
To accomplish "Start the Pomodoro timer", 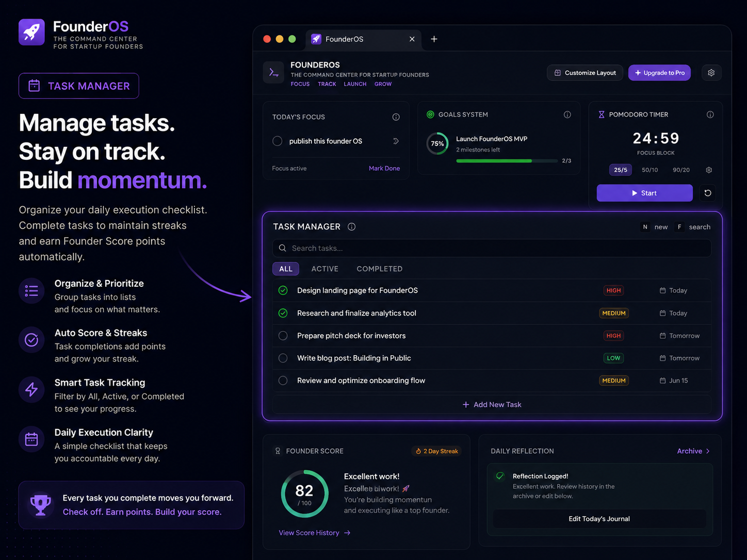I will [644, 193].
